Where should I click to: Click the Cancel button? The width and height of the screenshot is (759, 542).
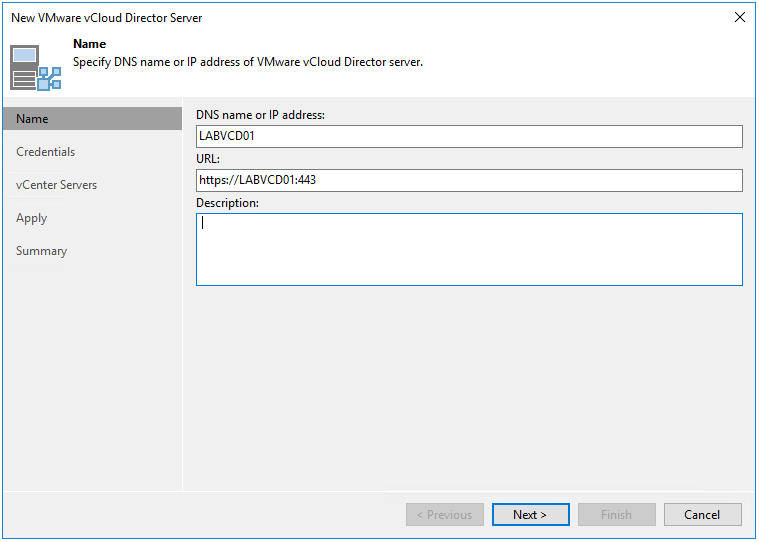pos(702,515)
